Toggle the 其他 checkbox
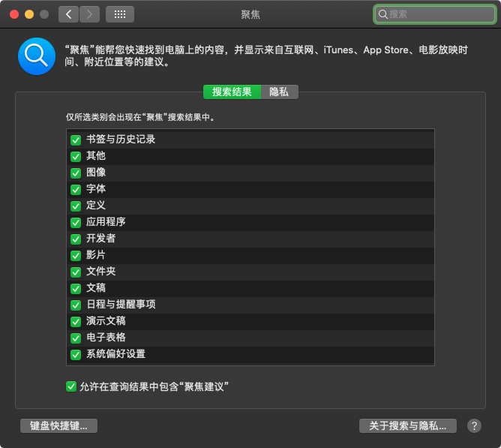Image resolution: width=501 pixels, height=448 pixels. coord(76,156)
